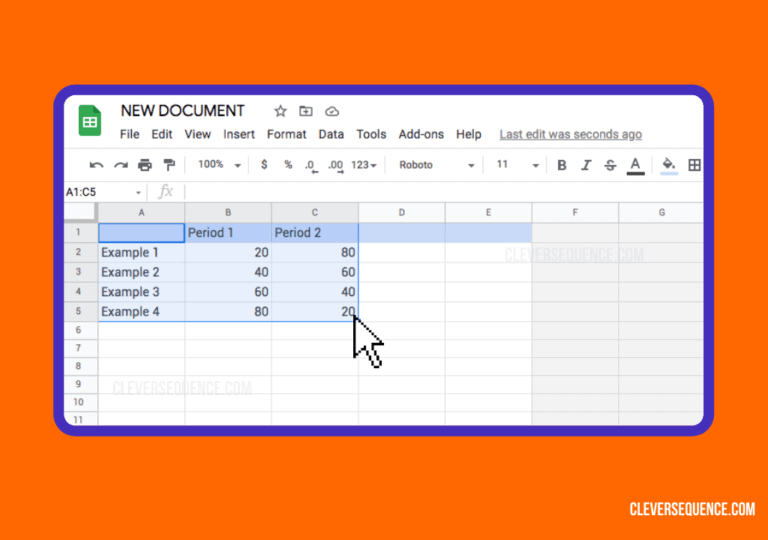The image size is (768, 540).
Task: Select cell B2 with value 20
Action: (x=228, y=252)
